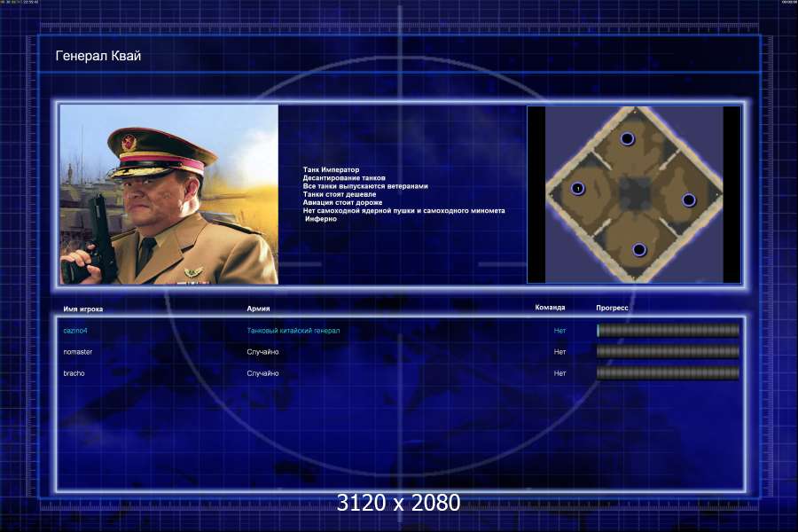Select the bottom start position marker on the minimap
798x532 pixels.
click(x=639, y=249)
